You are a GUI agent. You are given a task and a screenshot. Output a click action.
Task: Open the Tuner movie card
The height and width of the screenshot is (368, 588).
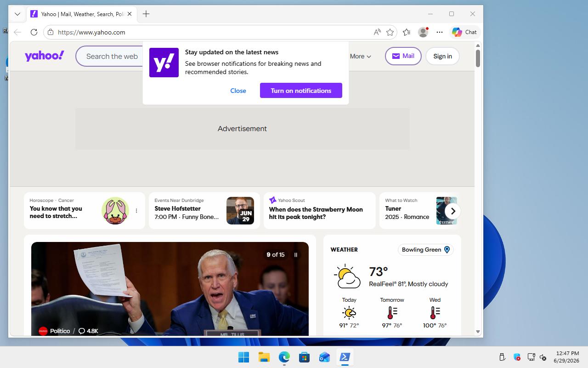pyautogui.click(x=418, y=211)
